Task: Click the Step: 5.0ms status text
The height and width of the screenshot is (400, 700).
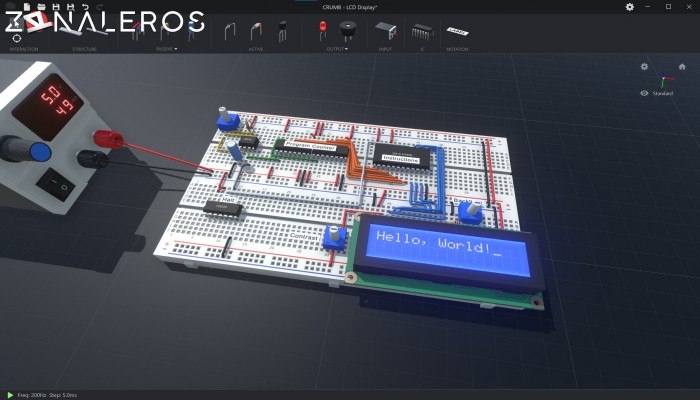Action: click(62, 395)
